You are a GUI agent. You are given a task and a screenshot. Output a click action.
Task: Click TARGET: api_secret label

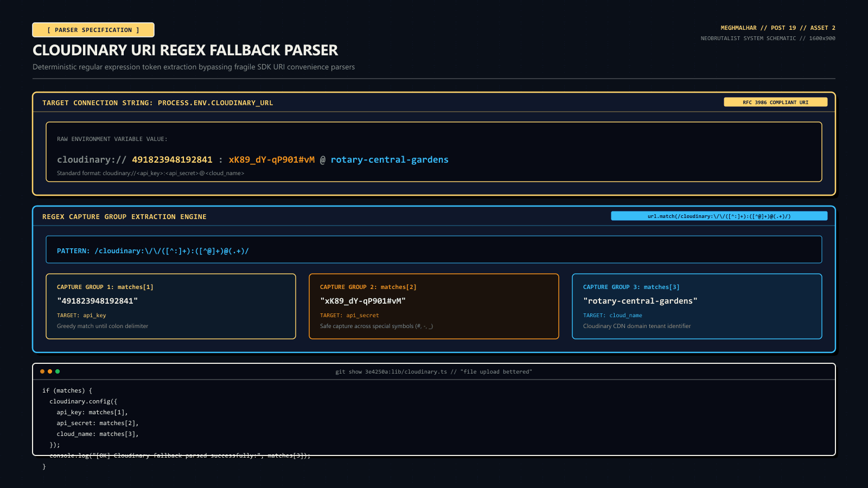tap(349, 315)
